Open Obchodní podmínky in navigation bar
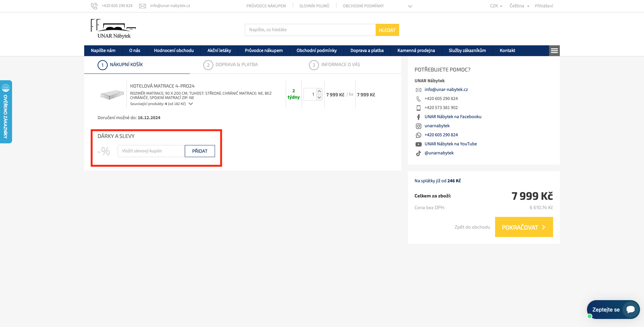The image size is (644, 327). point(316,51)
